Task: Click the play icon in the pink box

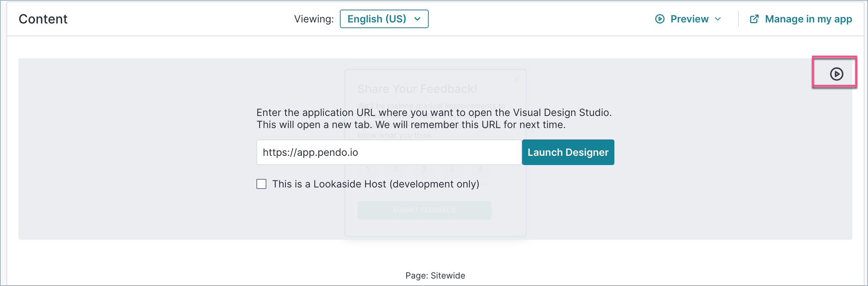Action: click(x=836, y=74)
